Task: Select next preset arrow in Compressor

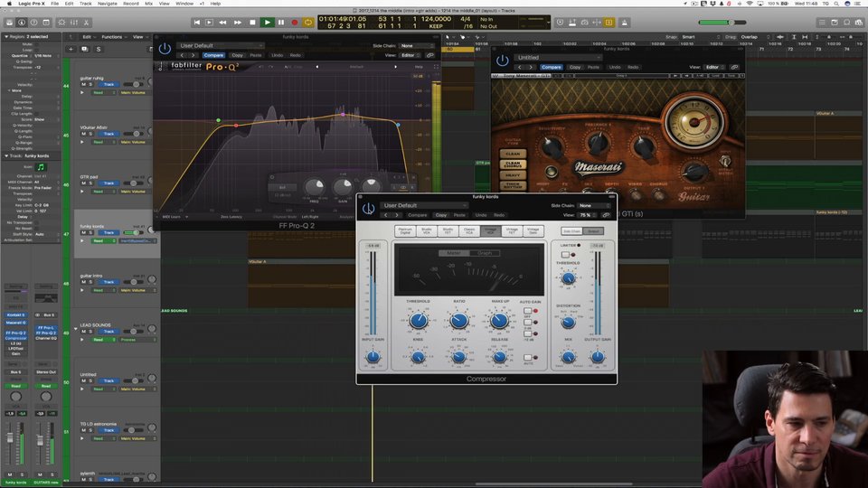Action: (396, 215)
